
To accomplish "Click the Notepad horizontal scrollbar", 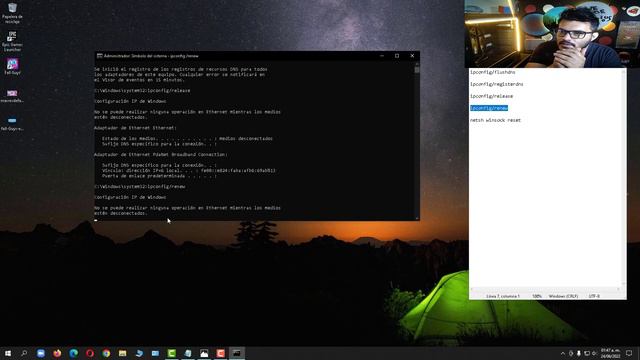I will pyautogui.click(x=545, y=289).
